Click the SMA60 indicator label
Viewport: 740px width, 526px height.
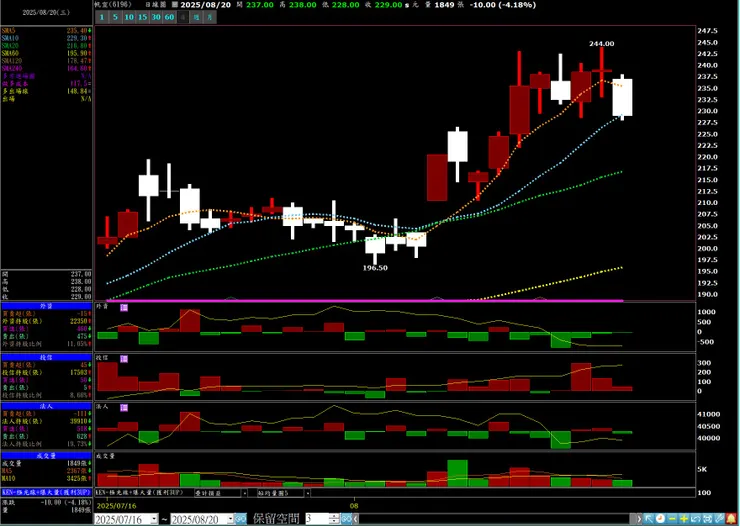pos(10,53)
